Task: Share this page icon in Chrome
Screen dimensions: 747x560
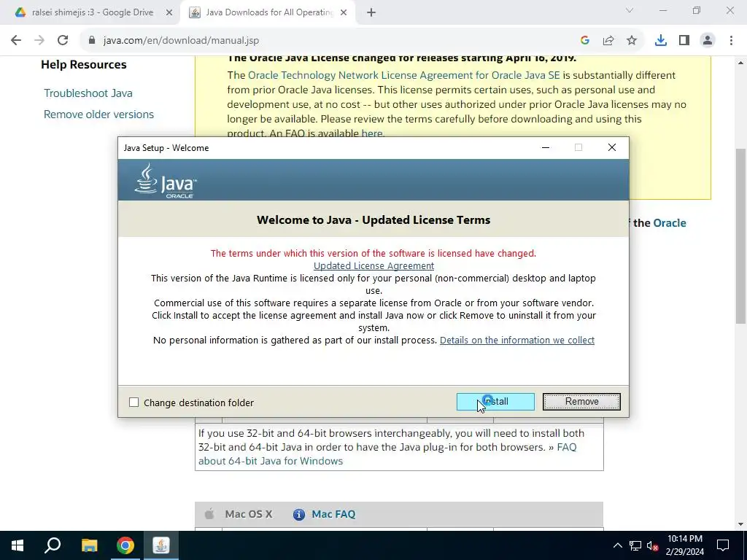Action: [608, 41]
